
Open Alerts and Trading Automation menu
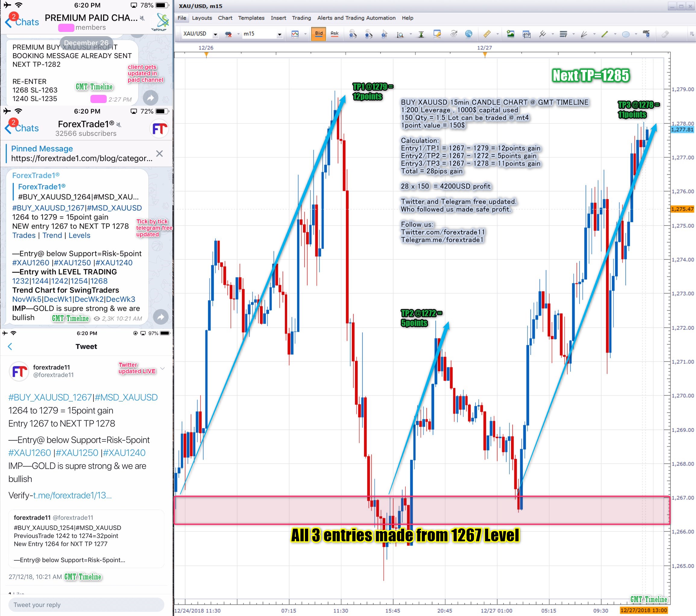(x=356, y=18)
